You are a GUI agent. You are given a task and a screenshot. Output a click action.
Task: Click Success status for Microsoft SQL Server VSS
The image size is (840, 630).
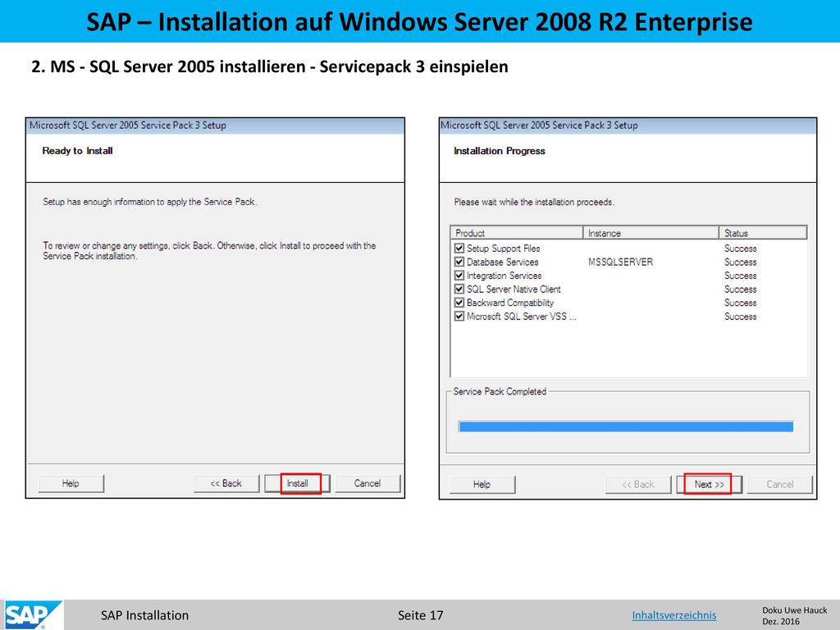[741, 317]
